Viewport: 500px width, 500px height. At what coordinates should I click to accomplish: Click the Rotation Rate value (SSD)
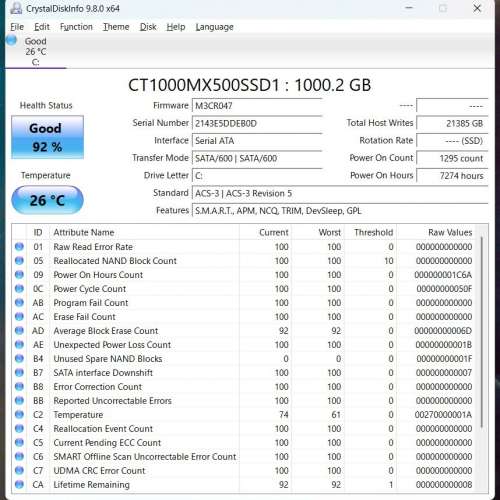coord(452,141)
